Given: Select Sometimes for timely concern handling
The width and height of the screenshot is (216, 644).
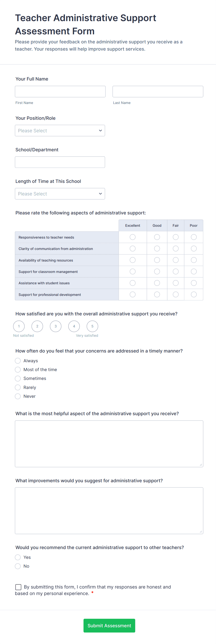Looking at the screenshot, I should pyautogui.click(x=17, y=378).
